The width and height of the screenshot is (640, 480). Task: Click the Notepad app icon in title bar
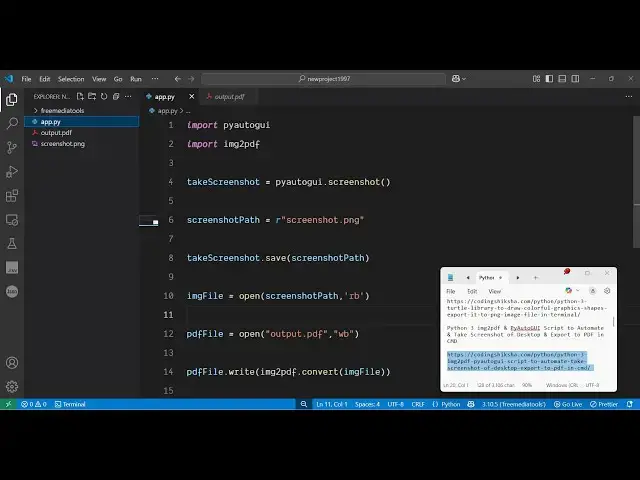pyautogui.click(x=450, y=278)
